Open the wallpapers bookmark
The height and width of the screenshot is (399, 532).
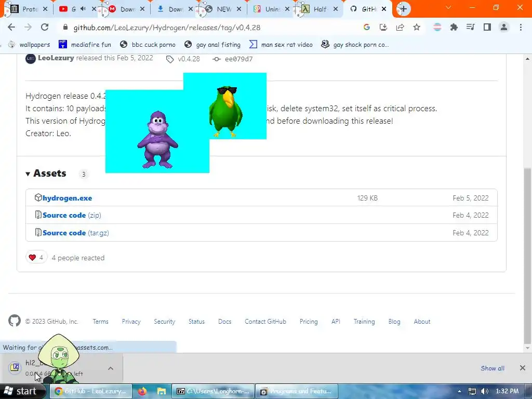tap(29, 45)
